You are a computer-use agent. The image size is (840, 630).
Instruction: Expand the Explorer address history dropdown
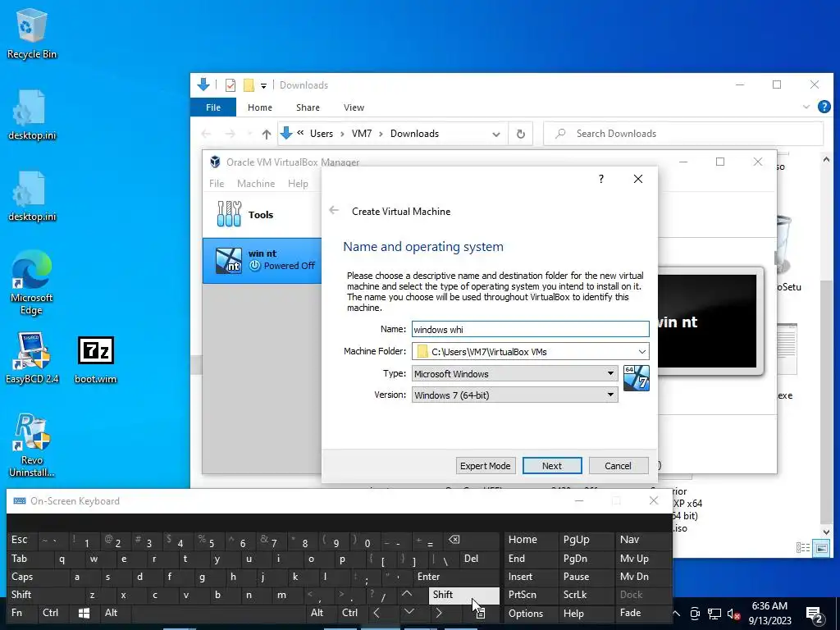tap(496, 134)
